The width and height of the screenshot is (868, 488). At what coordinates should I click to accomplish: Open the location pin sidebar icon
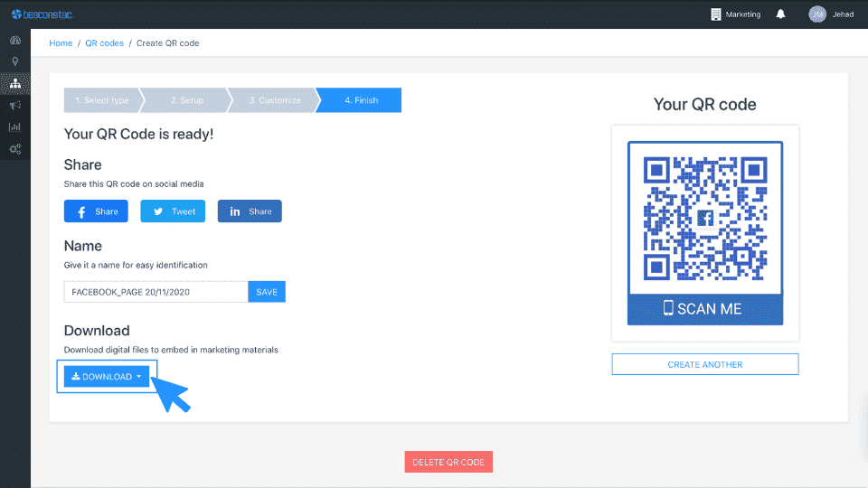[15, 61]
